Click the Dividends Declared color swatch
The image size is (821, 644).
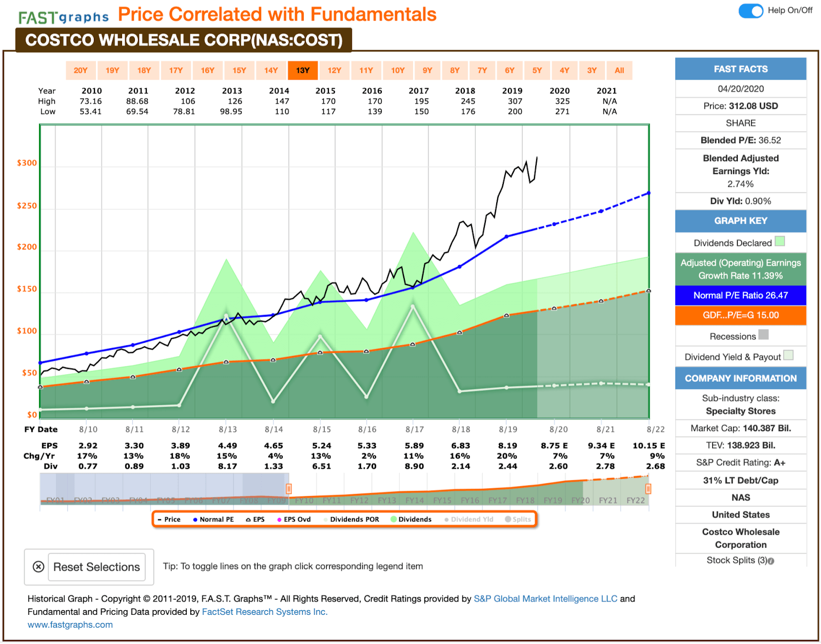point(779,241)
